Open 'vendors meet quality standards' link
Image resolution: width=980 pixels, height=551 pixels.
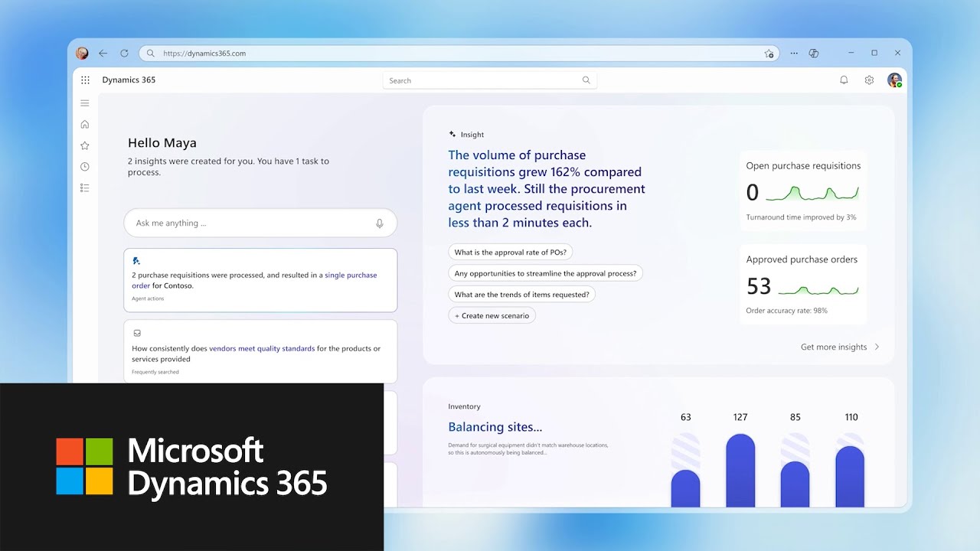[x=262, y=348]
